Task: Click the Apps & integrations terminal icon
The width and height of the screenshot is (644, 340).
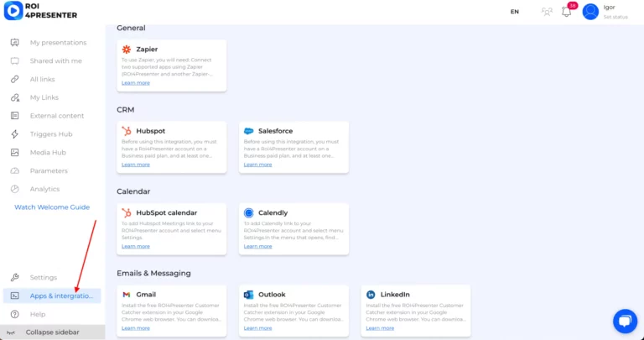Action: pos(15,296)
